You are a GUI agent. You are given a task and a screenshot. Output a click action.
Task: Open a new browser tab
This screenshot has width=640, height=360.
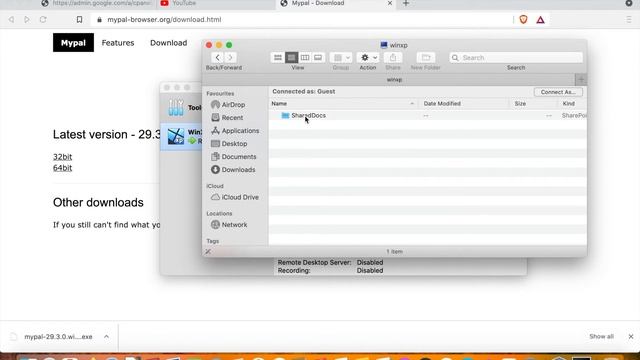click(406, 3)
